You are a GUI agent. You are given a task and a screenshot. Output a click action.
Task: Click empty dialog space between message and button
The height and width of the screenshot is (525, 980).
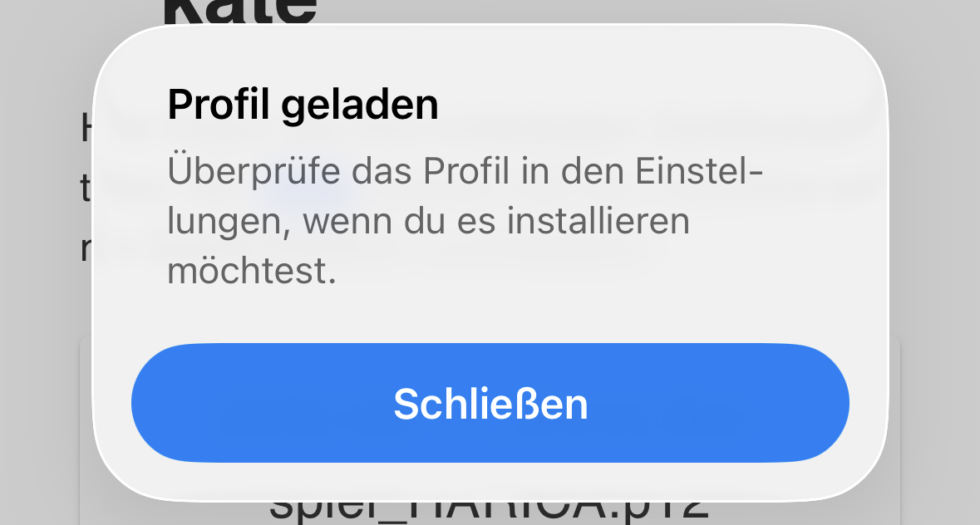(490, 316)
